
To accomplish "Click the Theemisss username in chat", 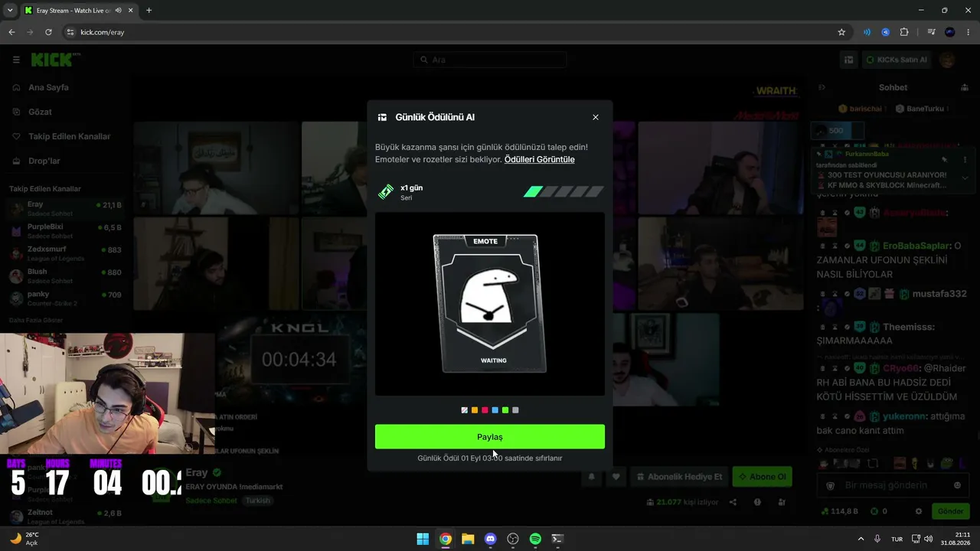I will point(908,327).
